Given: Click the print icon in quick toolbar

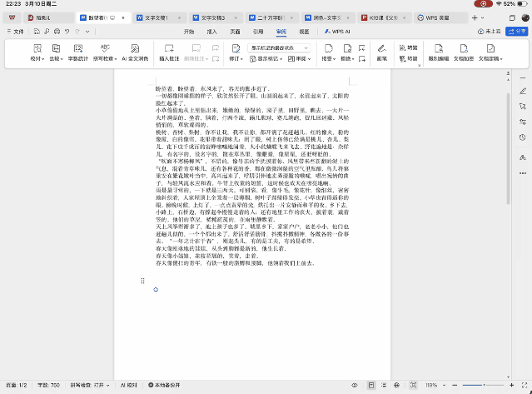Looking at the screenshot, I should tap(55, 32).
